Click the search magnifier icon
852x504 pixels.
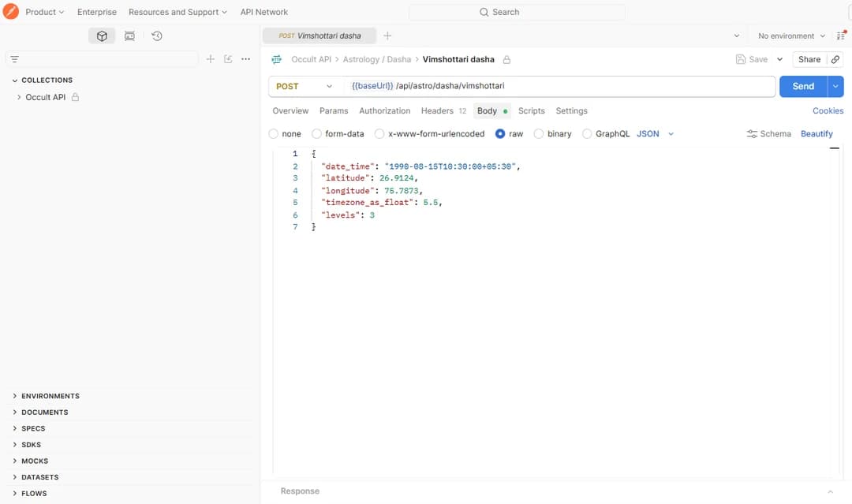[484, 12]
